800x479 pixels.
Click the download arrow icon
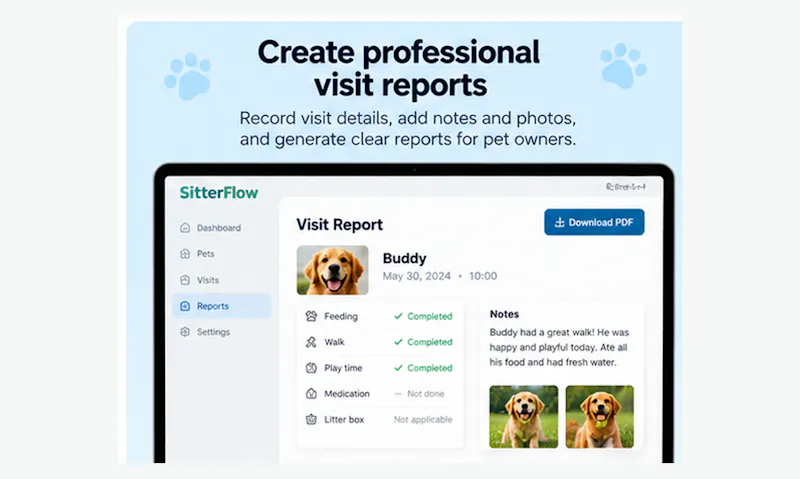pos(560,222)
